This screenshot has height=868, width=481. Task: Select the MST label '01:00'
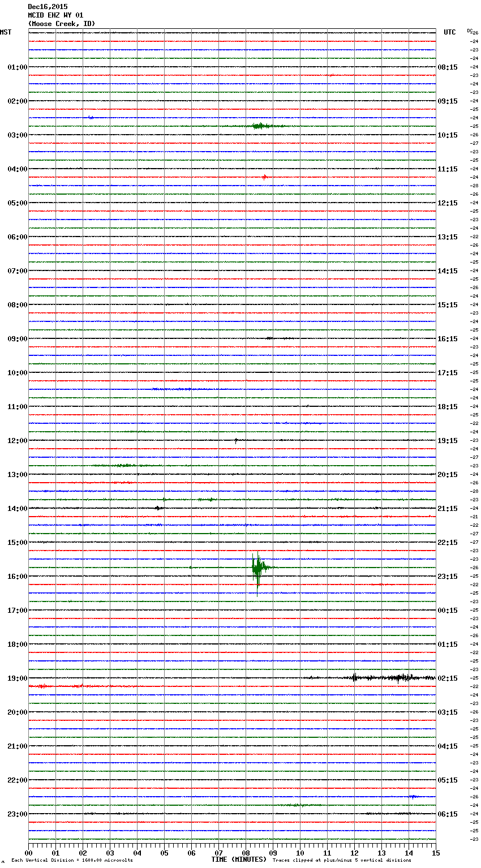tap(17, 67)
